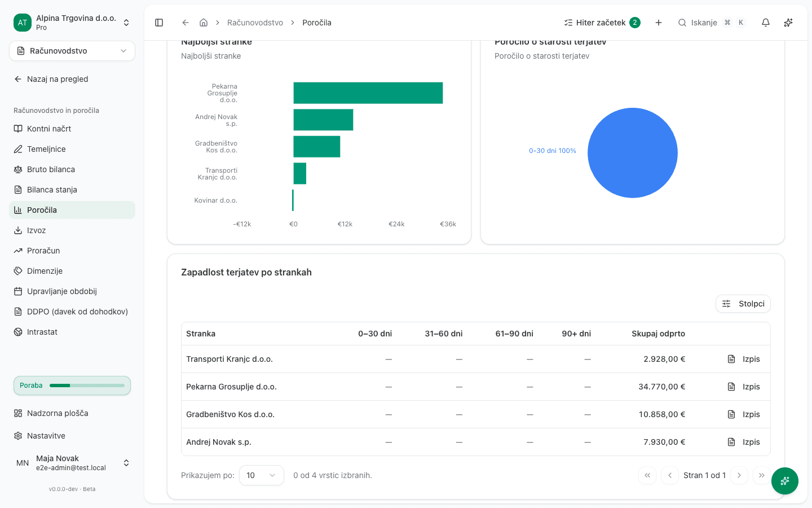Open Izvoz in sidebar
The width and height of the screenshot is (812, 508).
[x=72, y=230]
